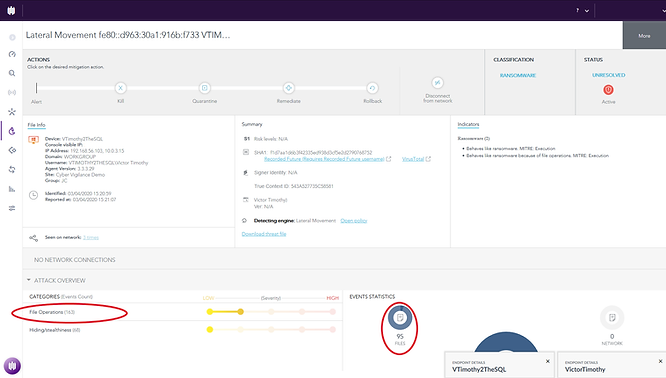Click the red Active status icon
Screen dimensions: 666x378
coord(608,90)
